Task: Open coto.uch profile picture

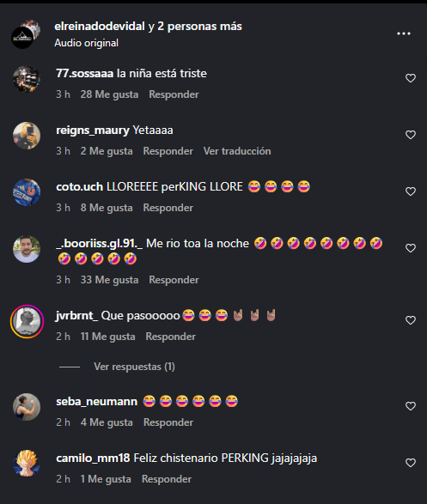Action: click(x=27, y=192)
